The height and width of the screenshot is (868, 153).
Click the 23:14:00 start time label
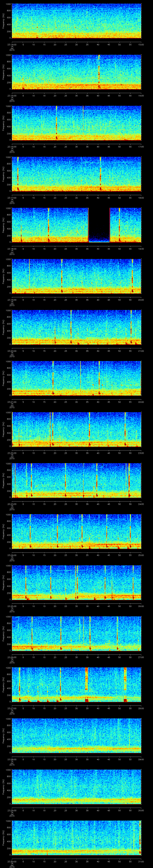pyautogui.click(x=12, y=44)
